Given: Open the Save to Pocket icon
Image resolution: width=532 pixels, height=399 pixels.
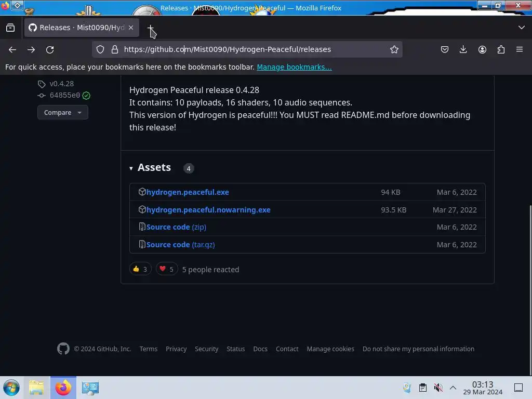Looking at the screenshot, I should [x=445, y=49].
